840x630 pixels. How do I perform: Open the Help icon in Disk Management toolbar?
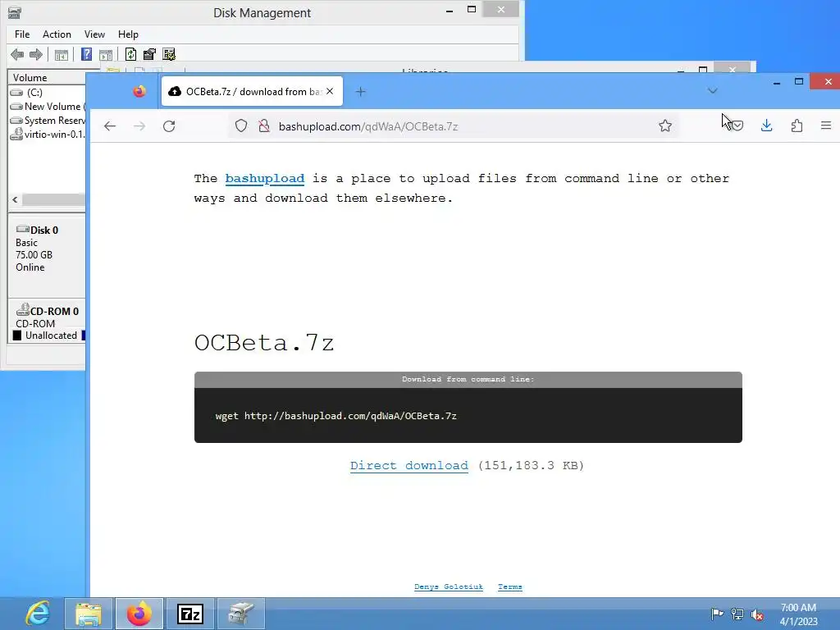pos(86,54)
